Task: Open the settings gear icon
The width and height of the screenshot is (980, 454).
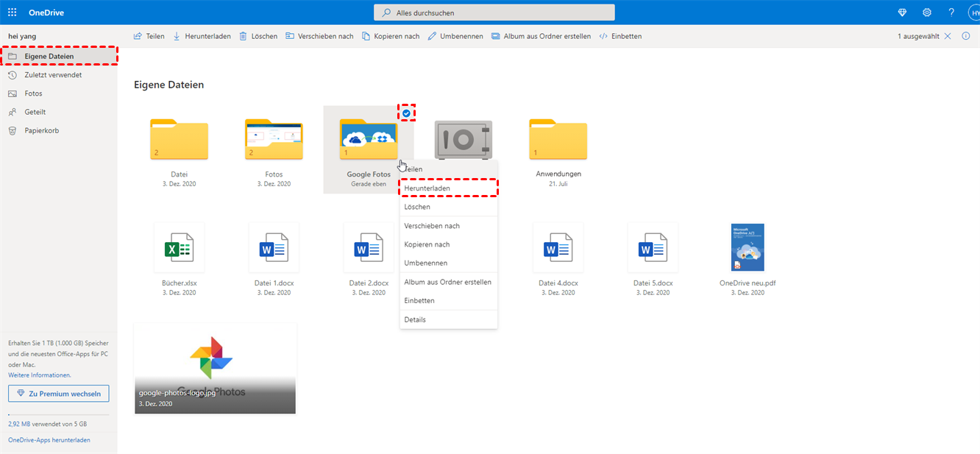Action: point(927,13)
